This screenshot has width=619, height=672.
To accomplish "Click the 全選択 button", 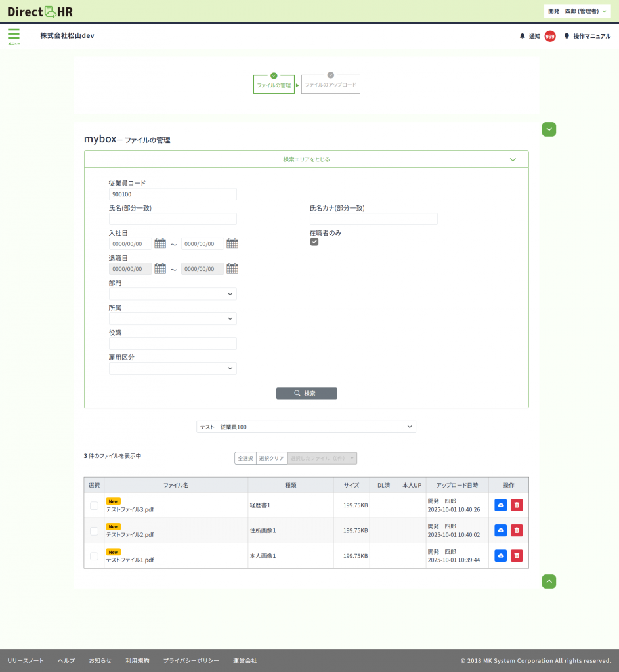I will click(245, 458).
